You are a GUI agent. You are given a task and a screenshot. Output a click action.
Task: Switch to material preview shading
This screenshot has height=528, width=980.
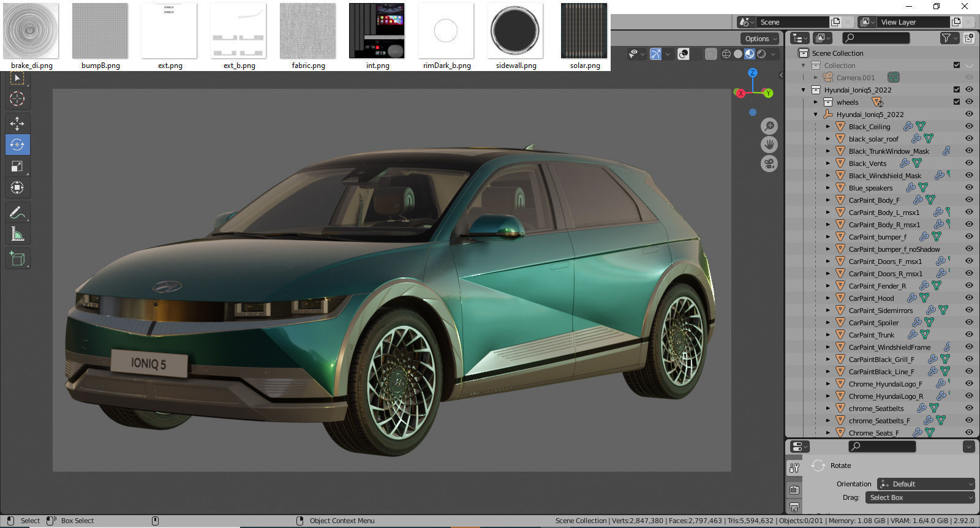[750, 54]
